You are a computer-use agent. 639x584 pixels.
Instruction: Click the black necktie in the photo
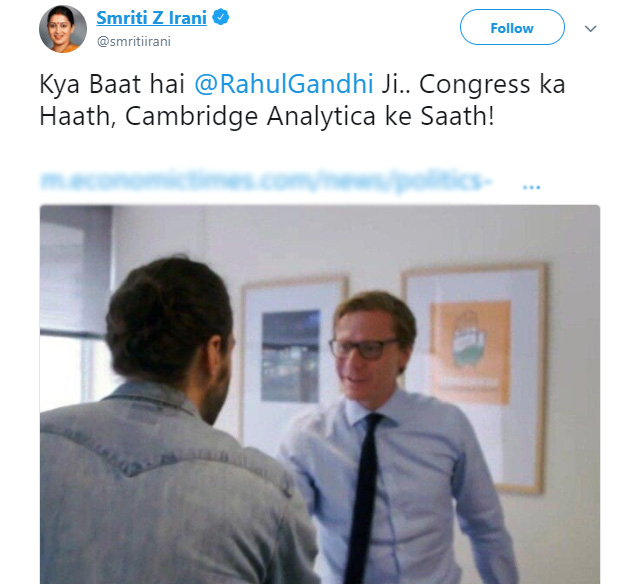coord(362,497)
